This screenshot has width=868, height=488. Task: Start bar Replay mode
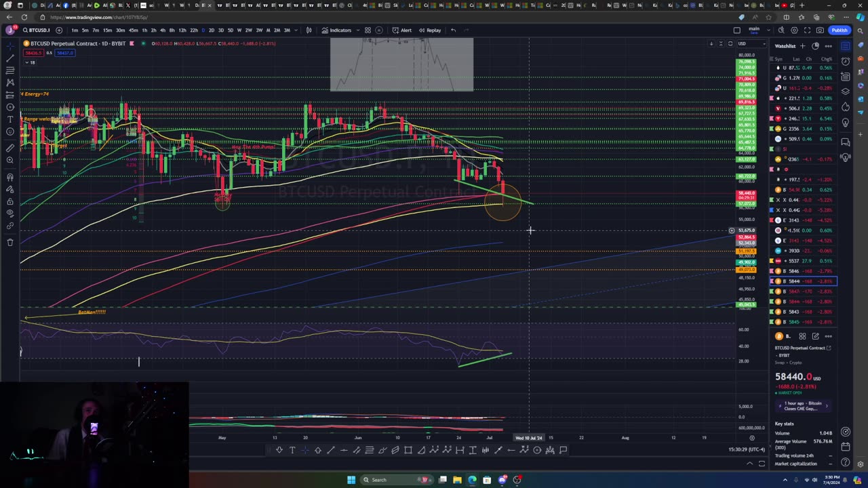(x=429, y=30)
